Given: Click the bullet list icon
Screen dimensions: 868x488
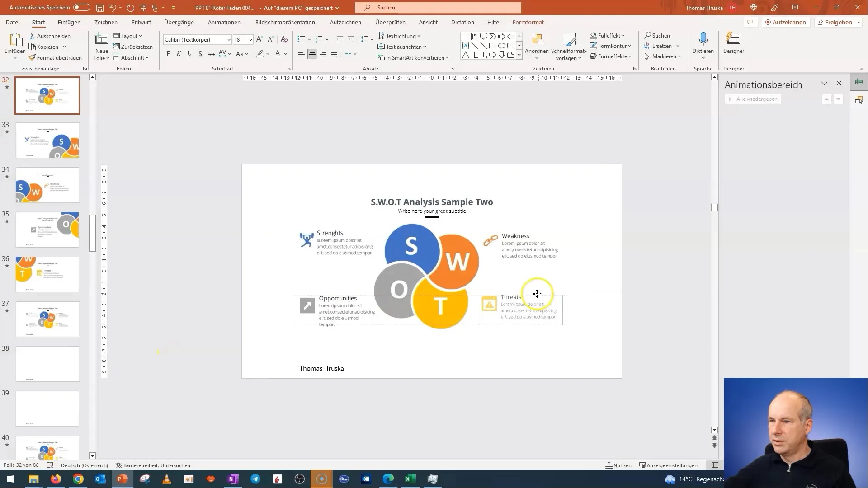Looking at the screenshot, I should (x=302, y=39).
